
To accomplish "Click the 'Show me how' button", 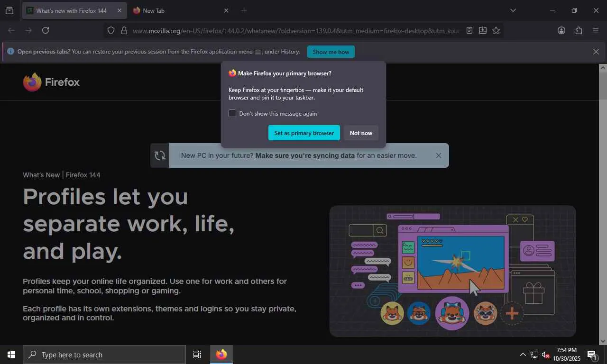I will click(x=331, y=52).
